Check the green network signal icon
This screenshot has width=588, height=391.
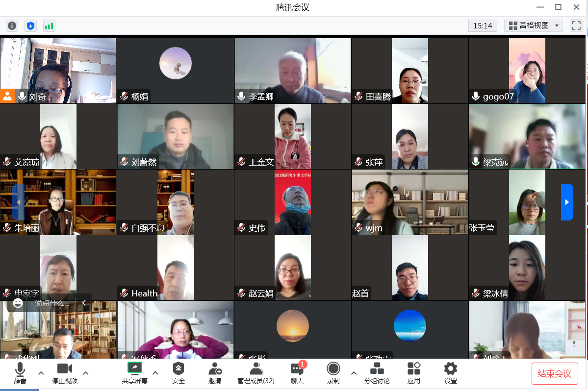point(49,25)
